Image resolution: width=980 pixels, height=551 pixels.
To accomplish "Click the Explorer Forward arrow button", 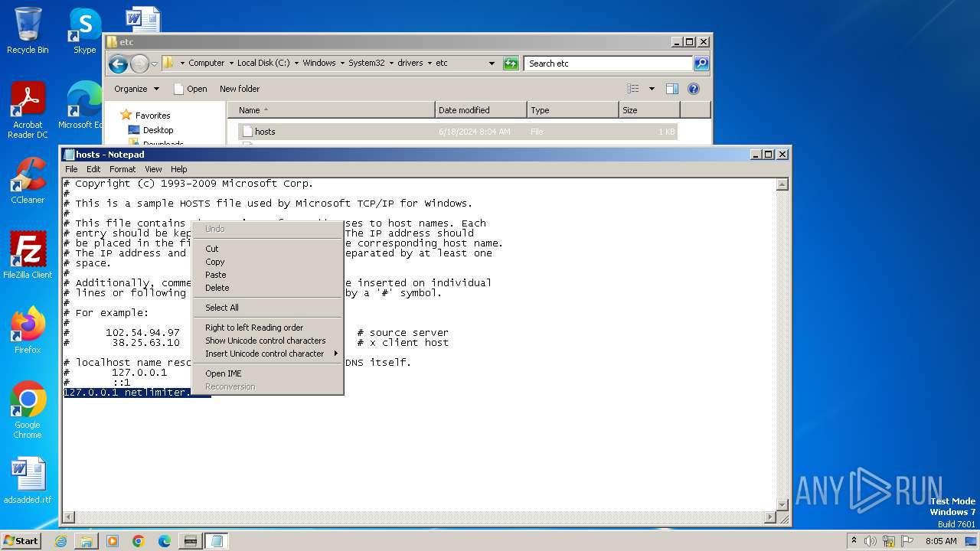I will point(139,64).
